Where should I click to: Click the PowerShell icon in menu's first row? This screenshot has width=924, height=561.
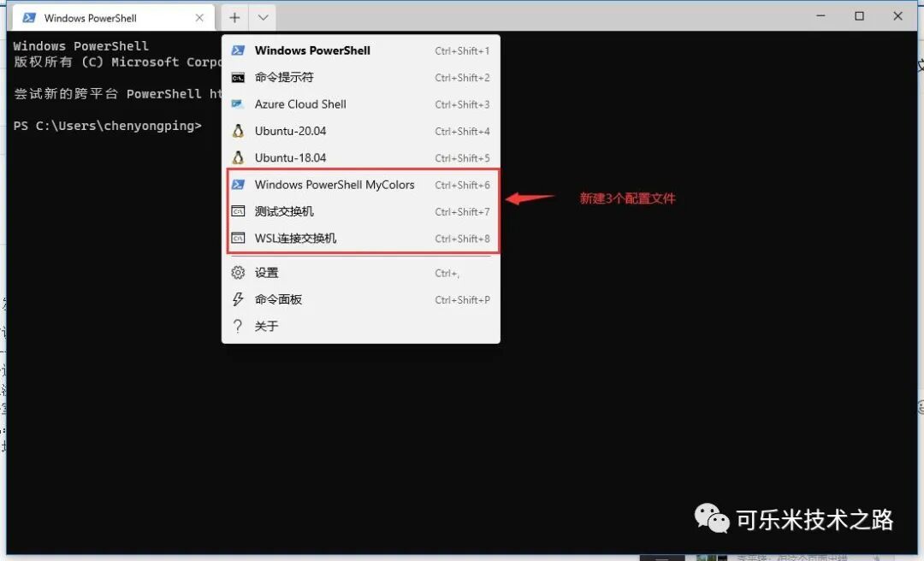point(238,50)
